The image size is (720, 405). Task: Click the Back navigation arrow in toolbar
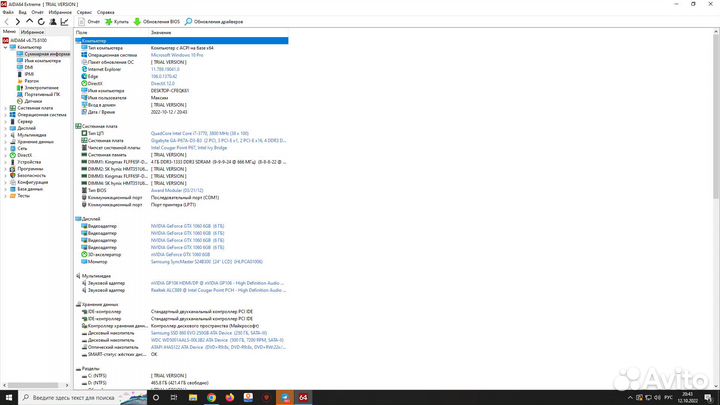coord(6,21)
